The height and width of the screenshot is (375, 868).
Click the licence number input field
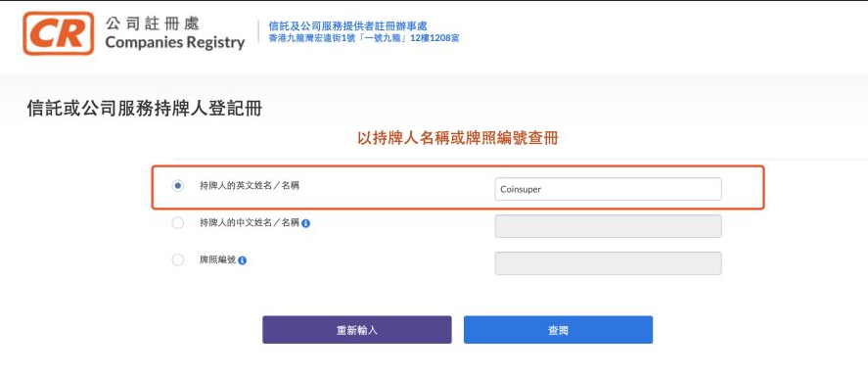tap(608, 263)
